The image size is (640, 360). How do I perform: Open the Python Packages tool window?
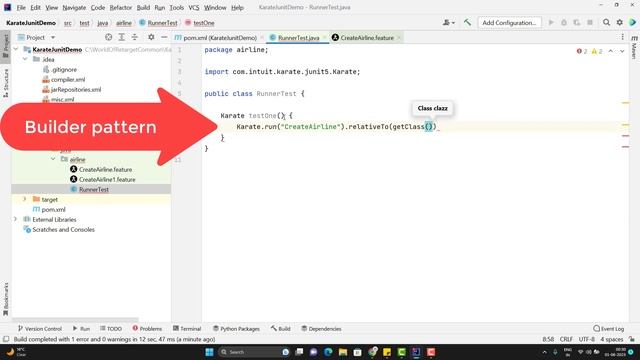236,329
